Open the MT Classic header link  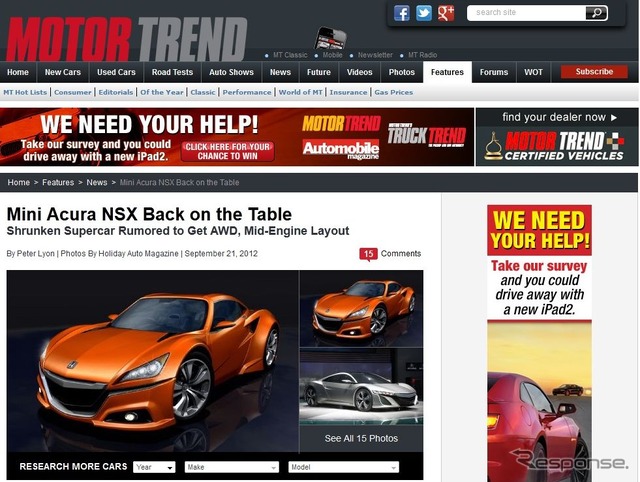[290, 55]
